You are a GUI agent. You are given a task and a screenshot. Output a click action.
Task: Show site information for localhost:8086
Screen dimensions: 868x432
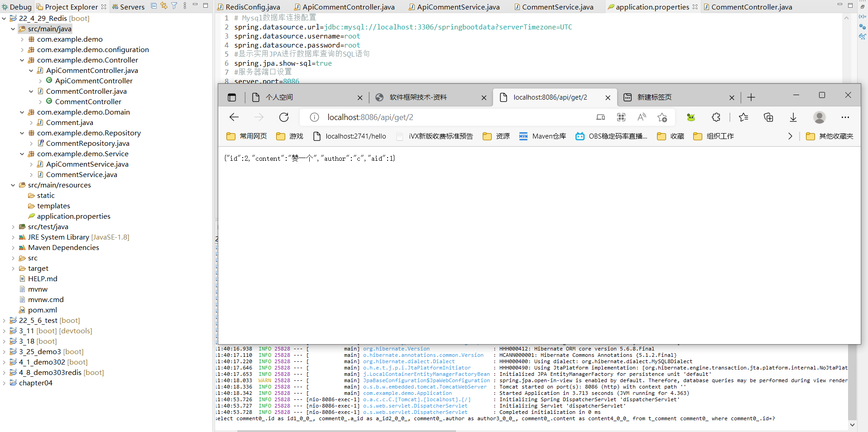pos(314,117)
